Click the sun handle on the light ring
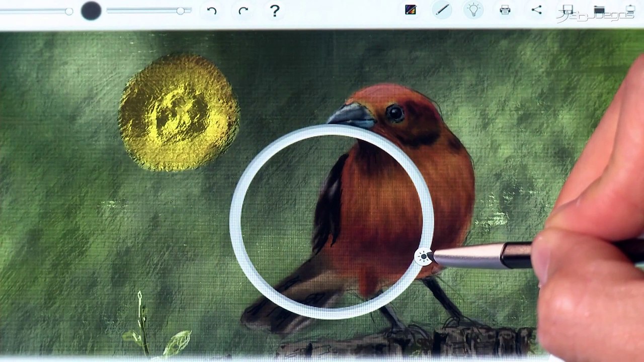 pyautogui.click(x=424, y=257)
